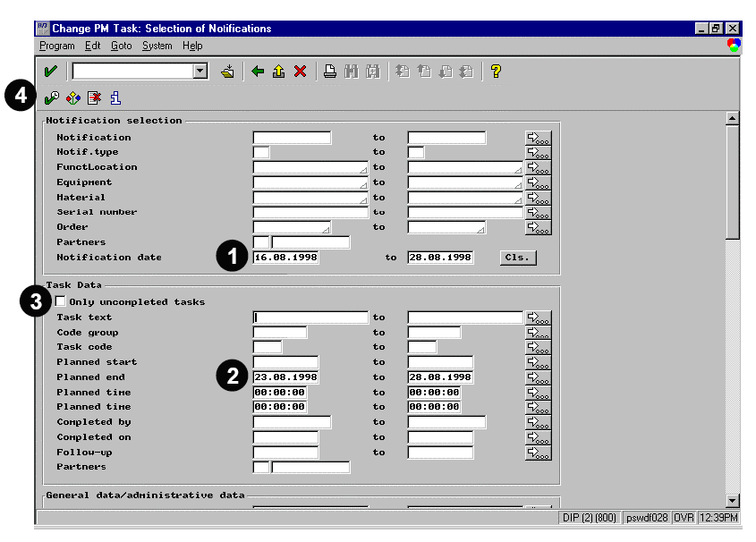Open multiple selection for Serial number row

(x=538, y=213)
